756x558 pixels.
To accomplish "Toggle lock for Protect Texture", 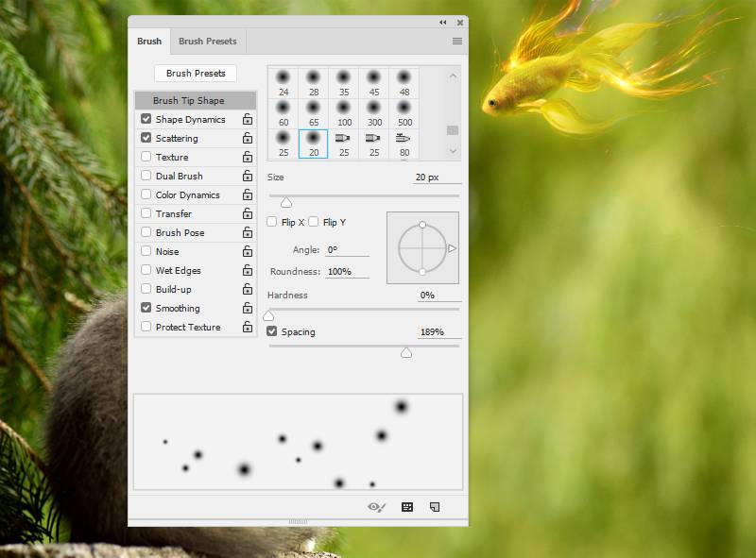I will point(248,327).
